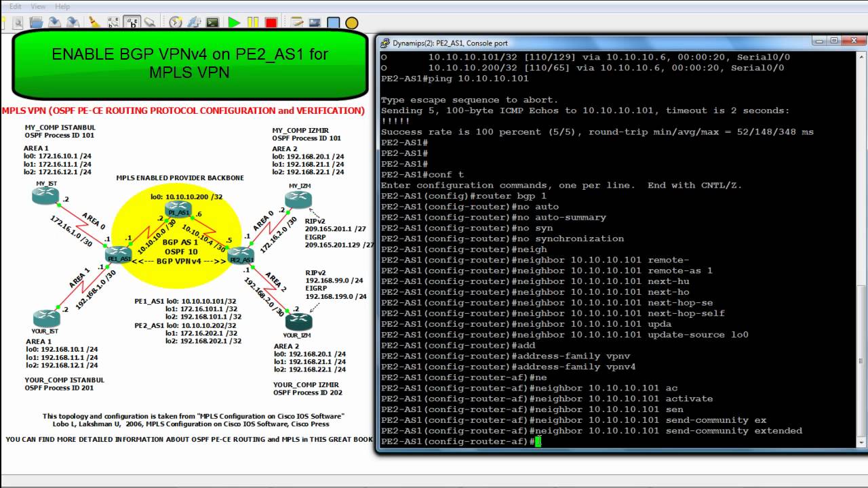Open the console terminal icon
868x488 pixels.
pyautogui.click(x=212, y=22)
